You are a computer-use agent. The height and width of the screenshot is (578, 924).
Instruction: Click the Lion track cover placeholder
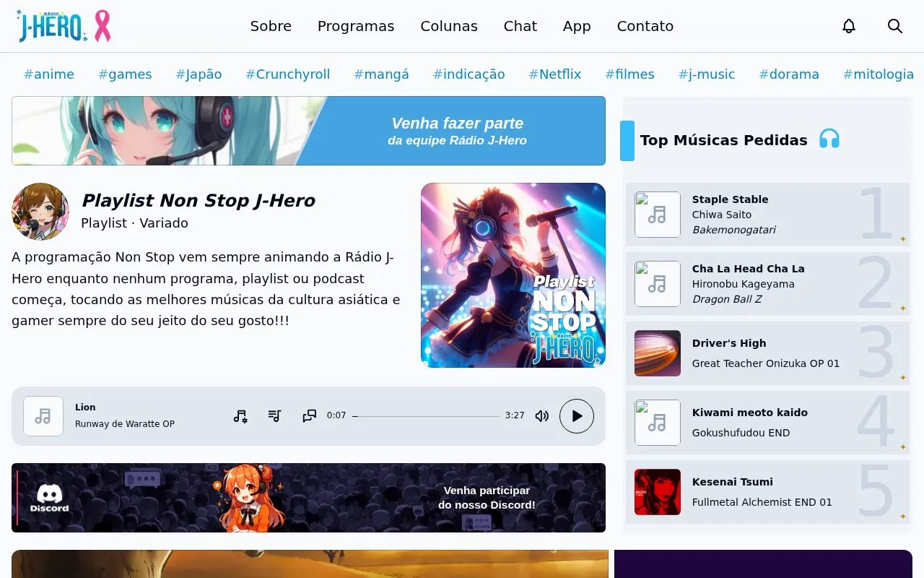(x=43, y=416)
